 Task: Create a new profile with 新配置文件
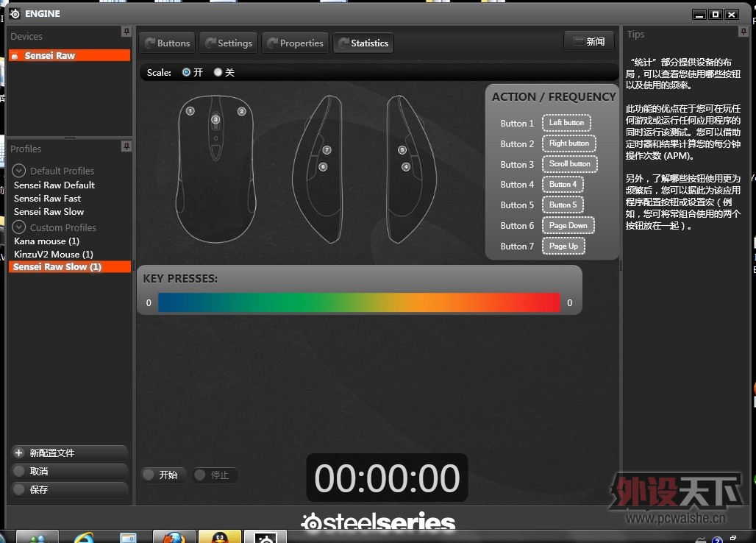69,452
